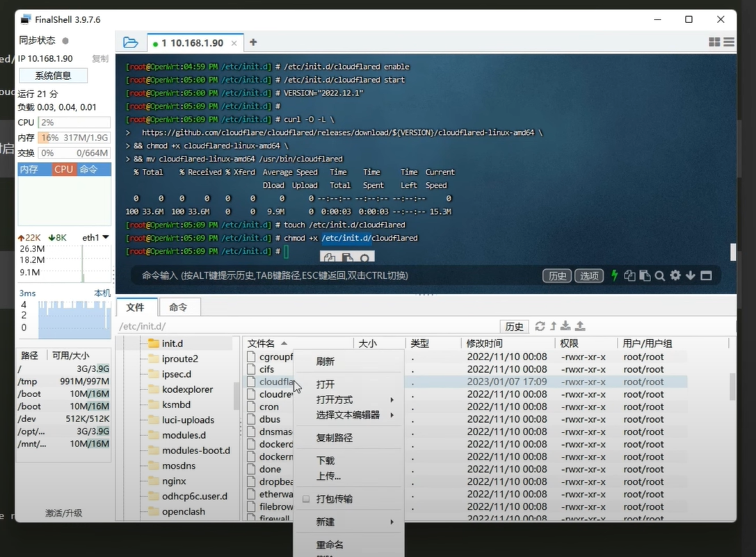The image size is (756, 557).
Task: Click the terminal search magnifier icon
Action: click(x=659, y=275)
